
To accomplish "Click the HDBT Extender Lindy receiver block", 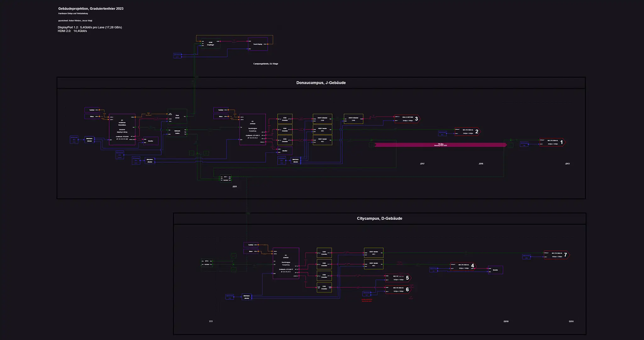I will pyautogui.click(x=353, y=119).
